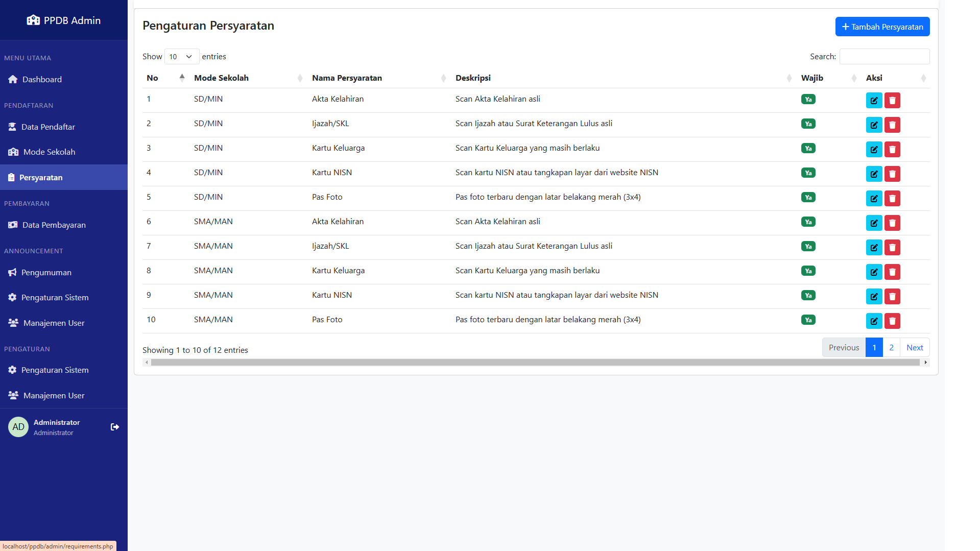Edit row 4 Kartu NISN requirement
The height and width of the screenshot is (551, 980).
(x=874, y=174)
